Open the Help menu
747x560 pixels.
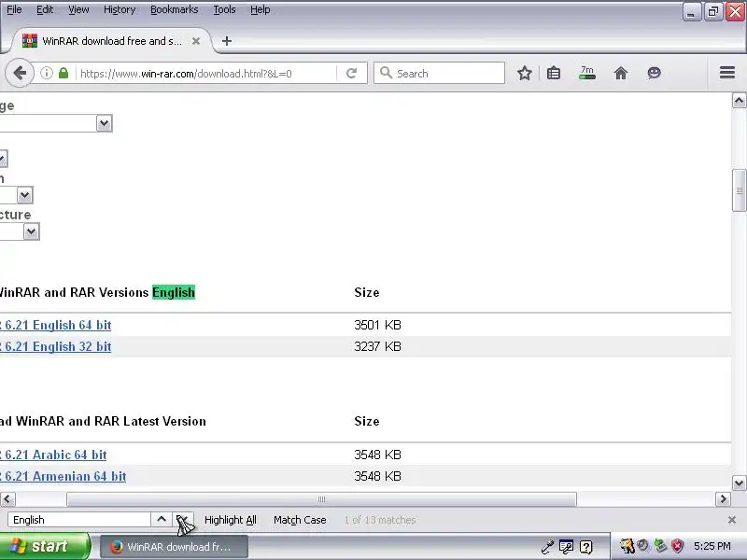pos(261,9)
